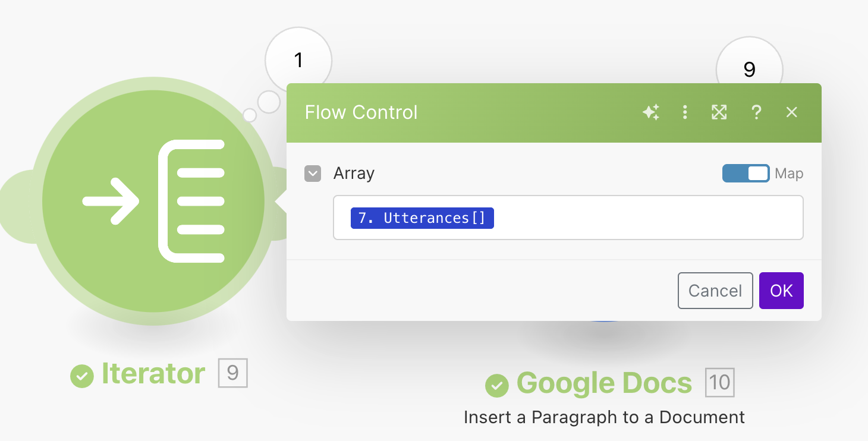
Task: Open help for the Flow Control module
Action: click(x=756, y=112)
